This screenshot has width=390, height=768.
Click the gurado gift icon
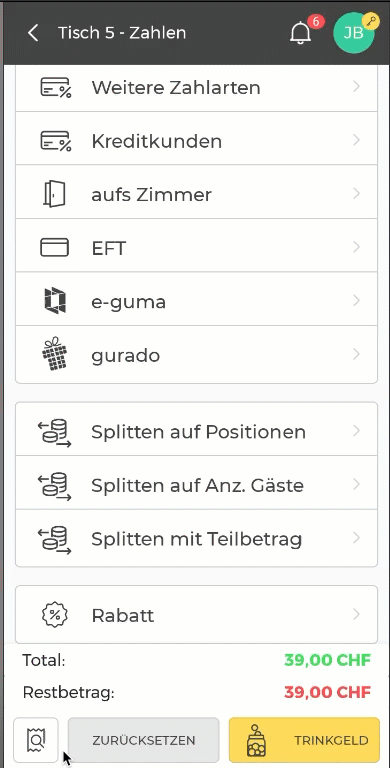pos(54,354)
